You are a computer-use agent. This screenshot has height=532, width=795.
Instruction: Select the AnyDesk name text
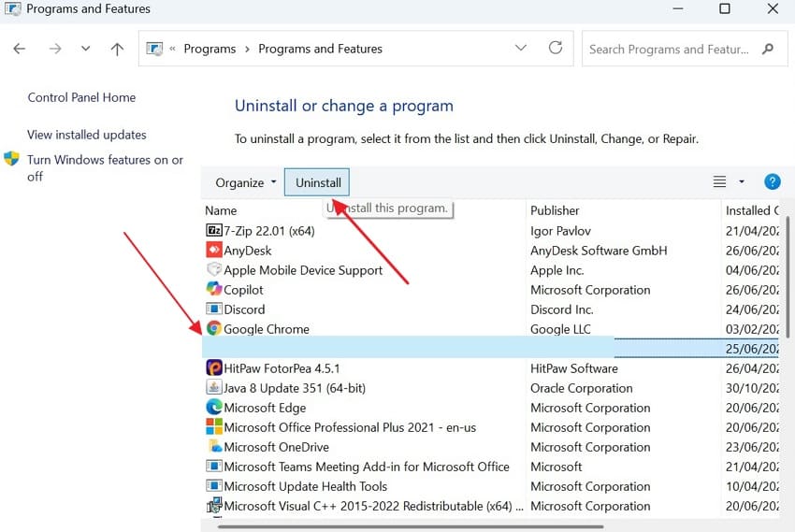coord(248,251)
